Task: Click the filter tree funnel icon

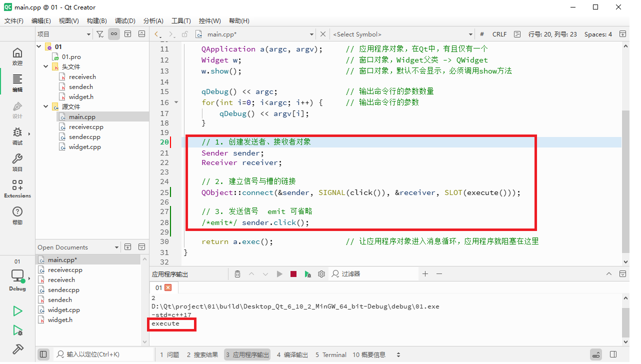Action: [x=100, y=34]
